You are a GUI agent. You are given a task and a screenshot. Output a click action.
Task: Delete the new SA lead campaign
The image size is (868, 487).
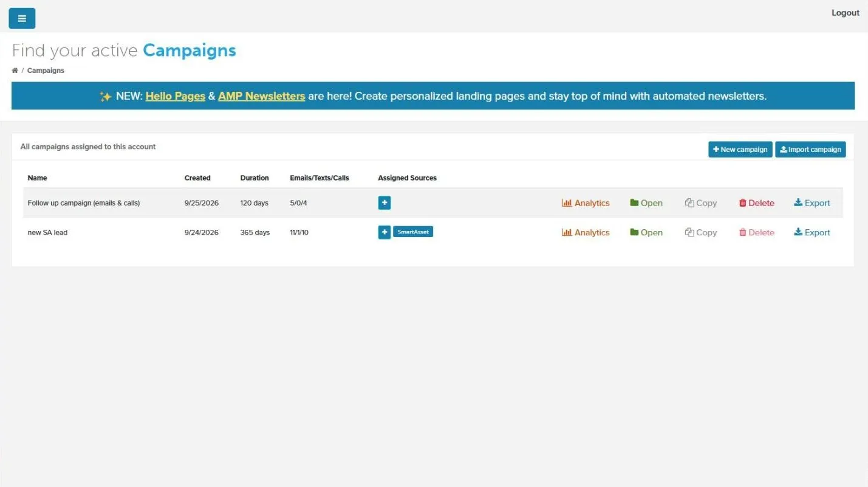point(757,232)
